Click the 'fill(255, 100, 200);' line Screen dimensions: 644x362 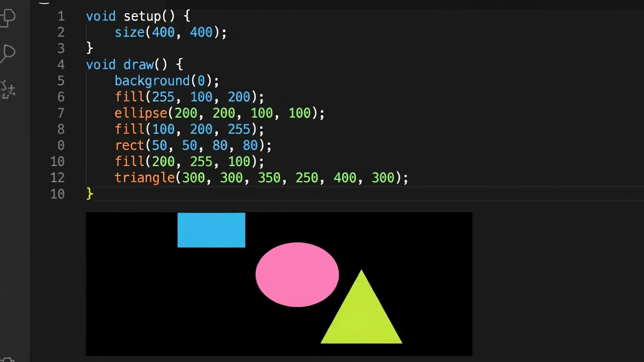189,97
